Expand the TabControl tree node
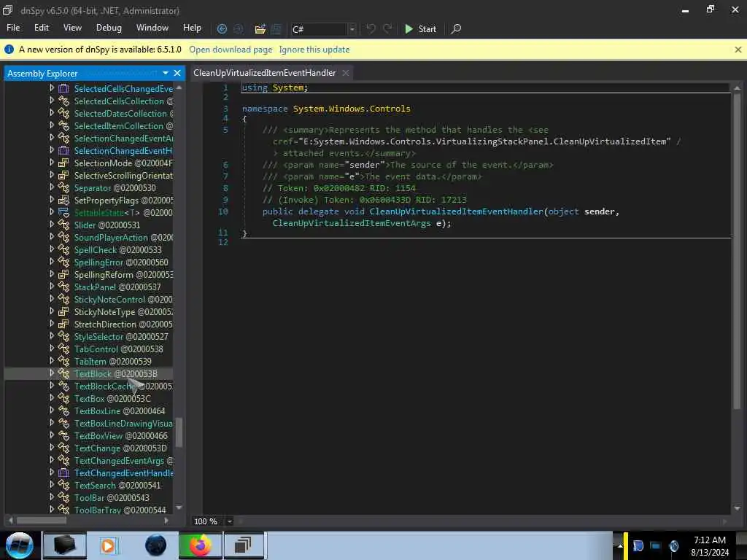 click(52, 349)
